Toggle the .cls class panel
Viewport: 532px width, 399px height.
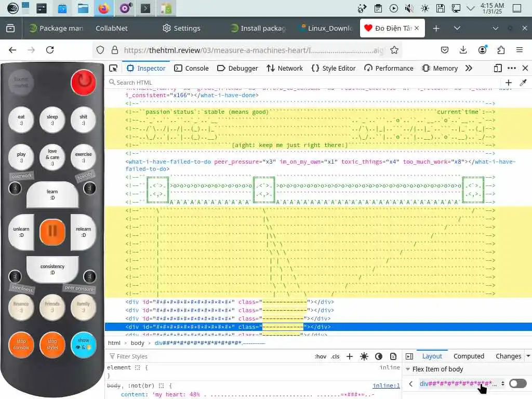click(x=335, y=356)
